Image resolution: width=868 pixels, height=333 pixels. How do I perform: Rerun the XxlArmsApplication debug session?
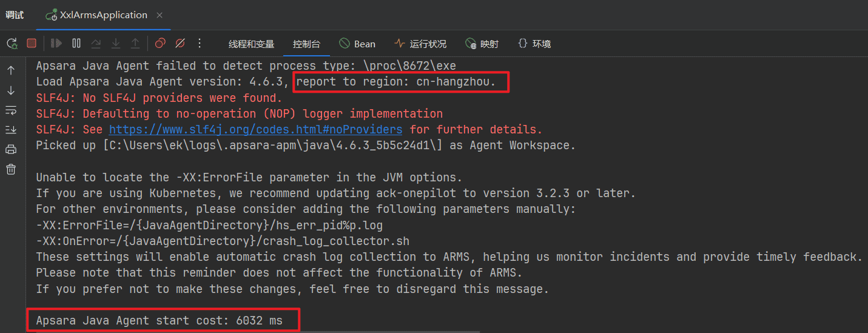12,44
